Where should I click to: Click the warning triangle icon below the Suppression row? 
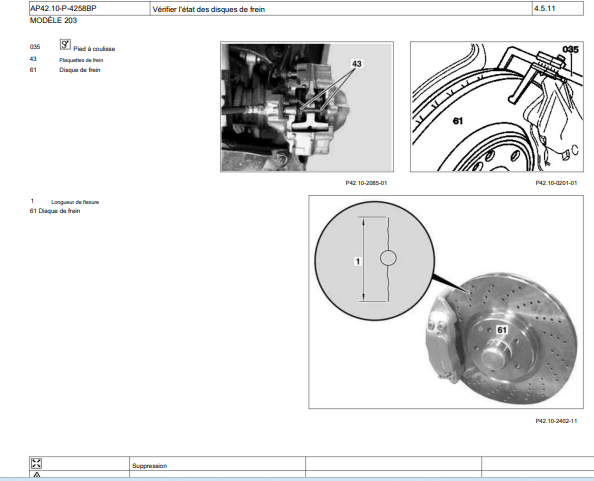(x=37, y=475)
